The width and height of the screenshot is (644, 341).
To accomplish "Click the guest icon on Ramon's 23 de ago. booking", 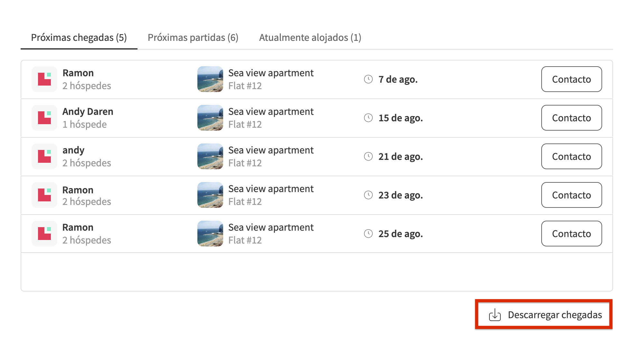I will [44, 195].
